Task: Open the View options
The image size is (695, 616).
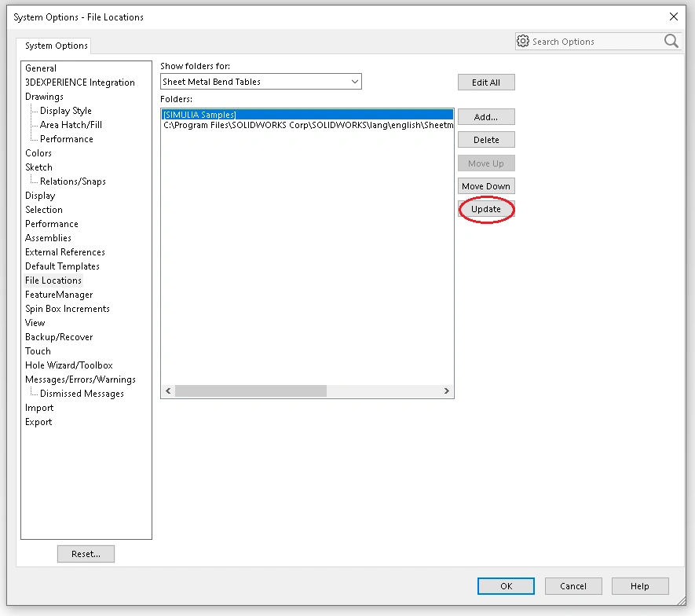Action: point(35,323)
